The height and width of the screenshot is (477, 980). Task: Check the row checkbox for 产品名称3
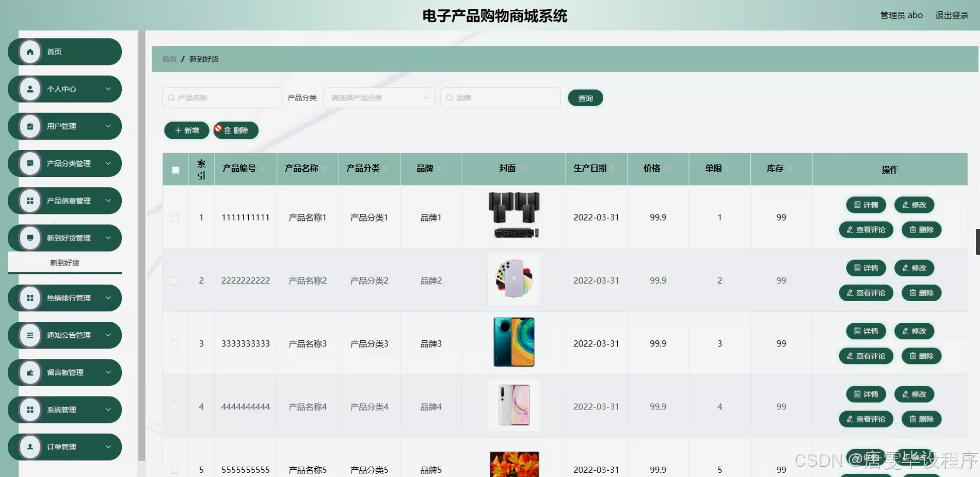pyautogui.click(x=175, y=344)
